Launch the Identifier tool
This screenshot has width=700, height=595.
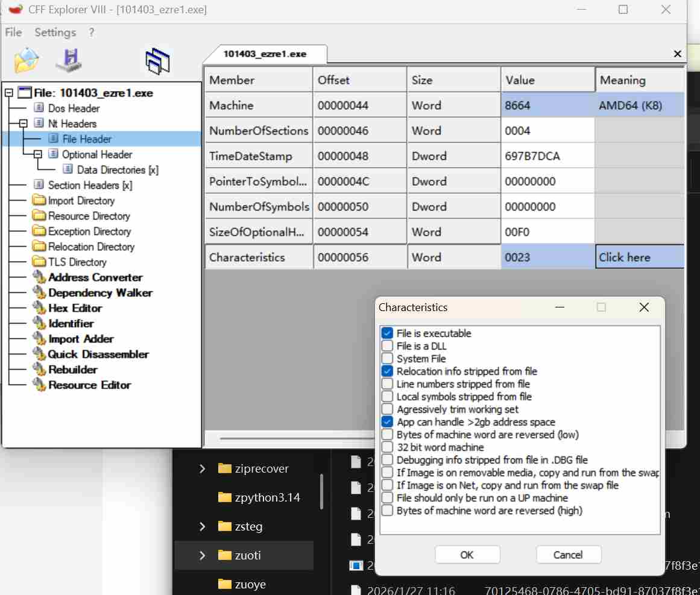(71, 323)
